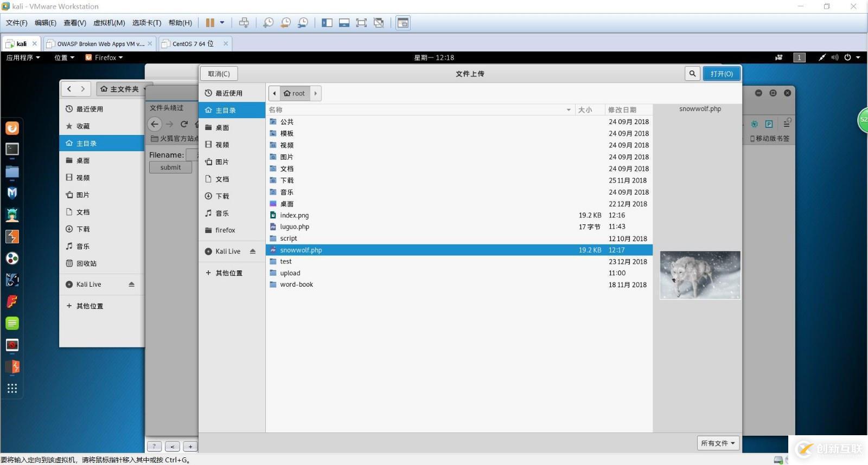
Task: Click the VMware pause virtual machine icon
Action: coord(210,23)
